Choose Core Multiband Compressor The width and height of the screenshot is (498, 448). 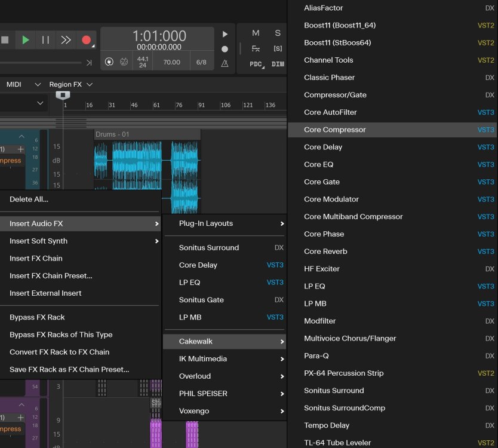[x=392, y=217]
